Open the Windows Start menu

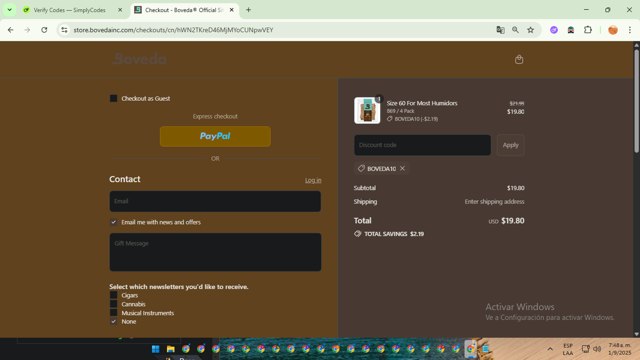click(156, 349)
